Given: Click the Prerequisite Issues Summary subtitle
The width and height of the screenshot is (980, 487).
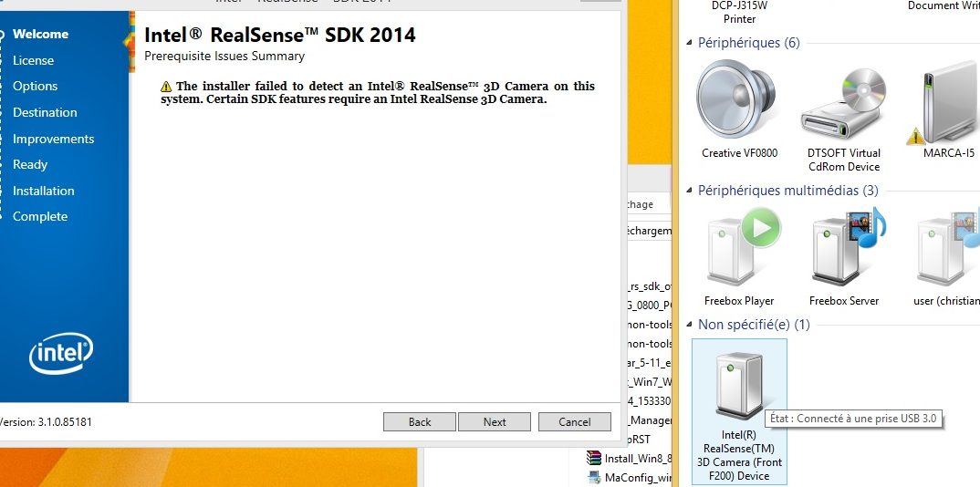Looking at the screenshot, I should [224, 57].
